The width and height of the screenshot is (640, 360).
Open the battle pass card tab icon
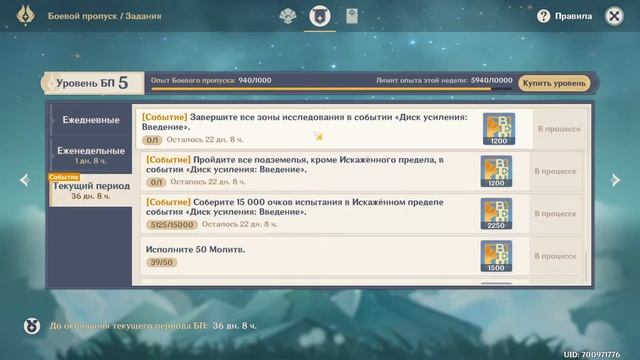[x=352, y=16]
